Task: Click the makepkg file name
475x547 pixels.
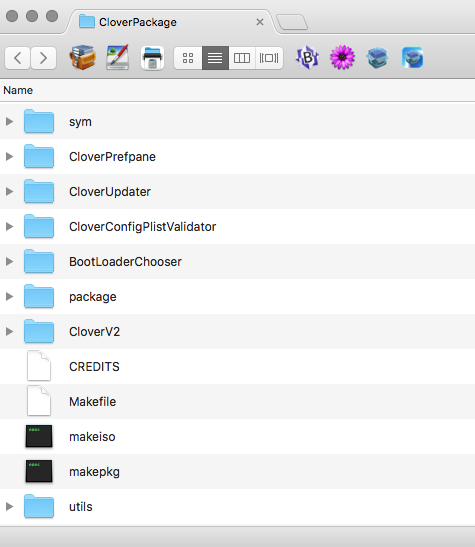Action: [x=94, y=472]
